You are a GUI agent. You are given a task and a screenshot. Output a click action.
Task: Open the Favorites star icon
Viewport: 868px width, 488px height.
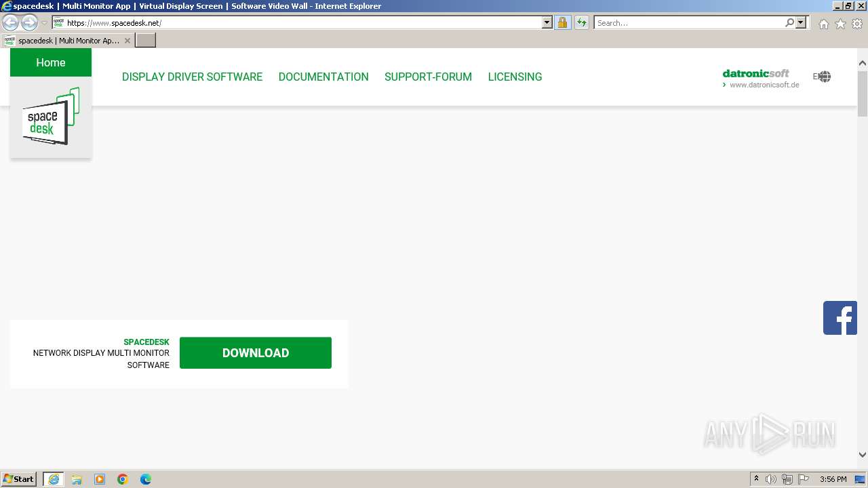pyautogui.click(x=840, y=24)
